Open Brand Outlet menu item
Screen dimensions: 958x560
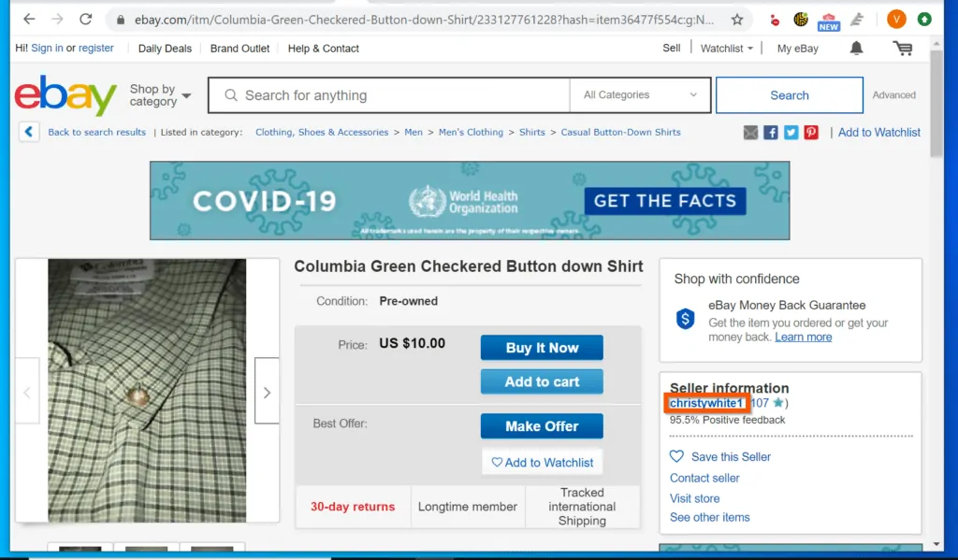239,49
